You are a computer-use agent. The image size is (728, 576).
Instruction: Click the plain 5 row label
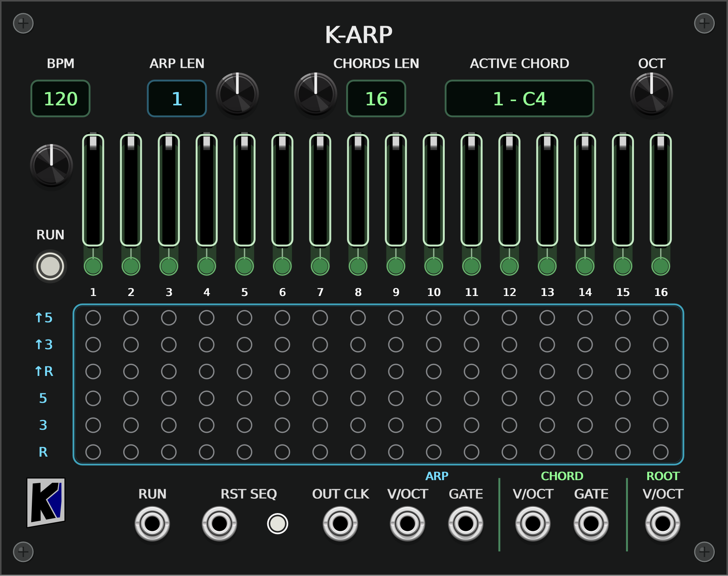[x=43, y=398]
